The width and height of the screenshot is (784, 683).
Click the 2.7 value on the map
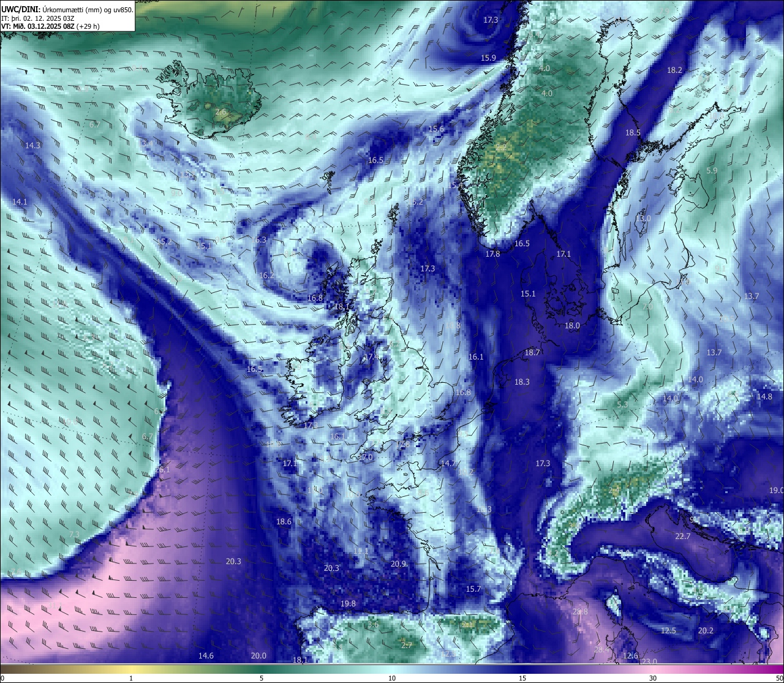(x=407, y=646)
